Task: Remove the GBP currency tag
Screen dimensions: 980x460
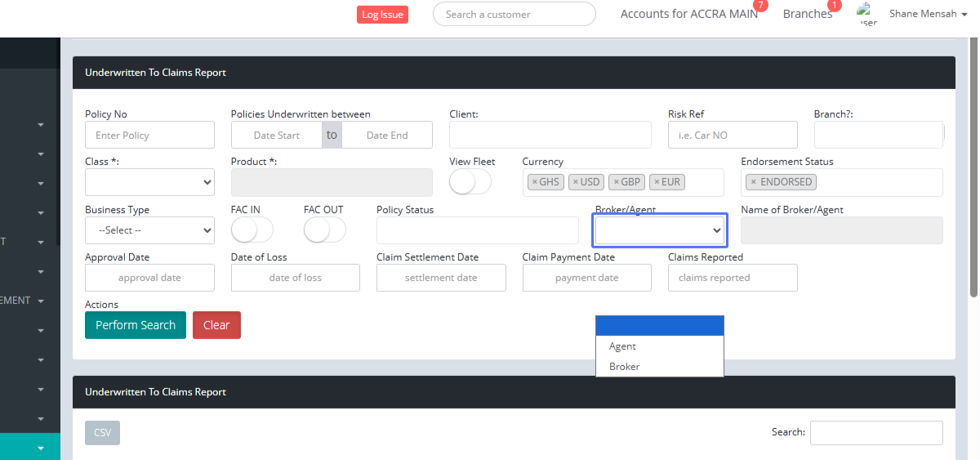Action: [616, 182]
